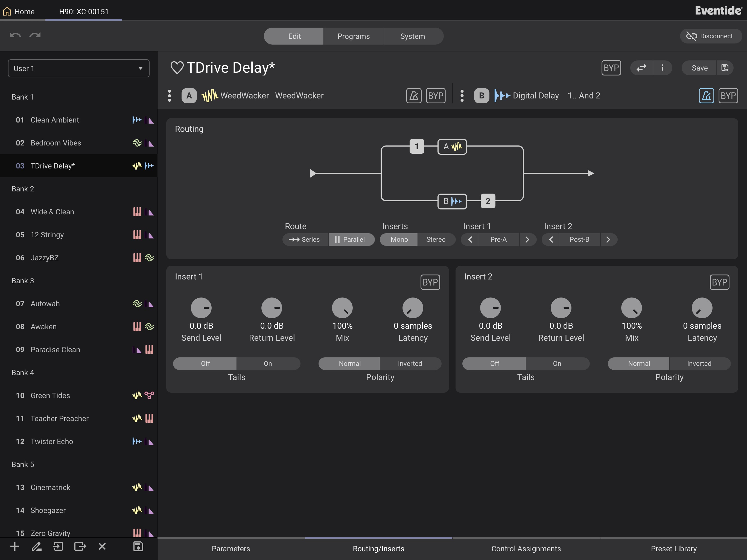Toggle the tempo metronome icon for preset B
This screenshot has width=747, height=560.
pos(706,96)
